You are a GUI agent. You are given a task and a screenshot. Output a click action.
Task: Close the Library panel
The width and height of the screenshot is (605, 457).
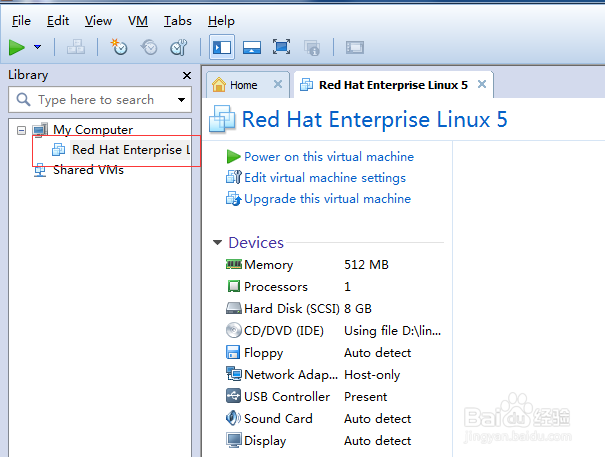pos(187,75)
